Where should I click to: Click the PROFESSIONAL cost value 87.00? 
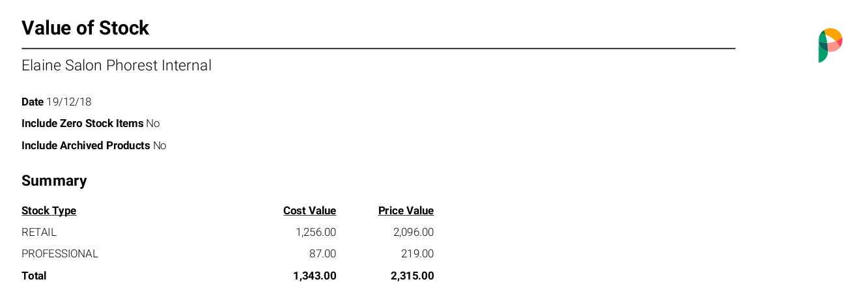click(323, 253)
